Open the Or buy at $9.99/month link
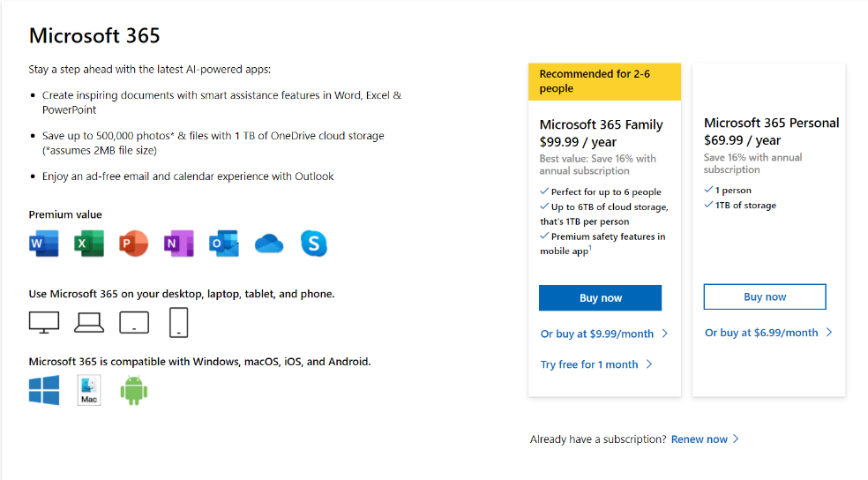Image resolution: width=868 pixels, height=480 pixels. tap(604, 334)
